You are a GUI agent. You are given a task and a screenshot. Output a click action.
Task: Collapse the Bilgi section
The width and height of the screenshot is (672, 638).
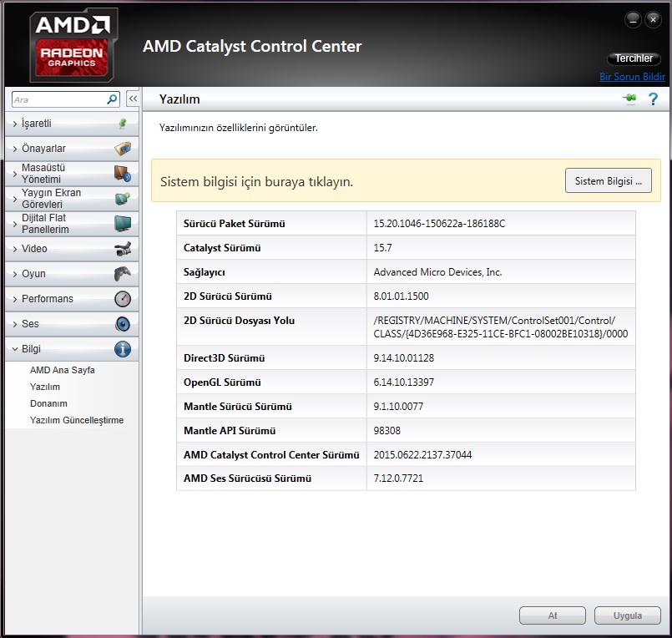point(72,349)
